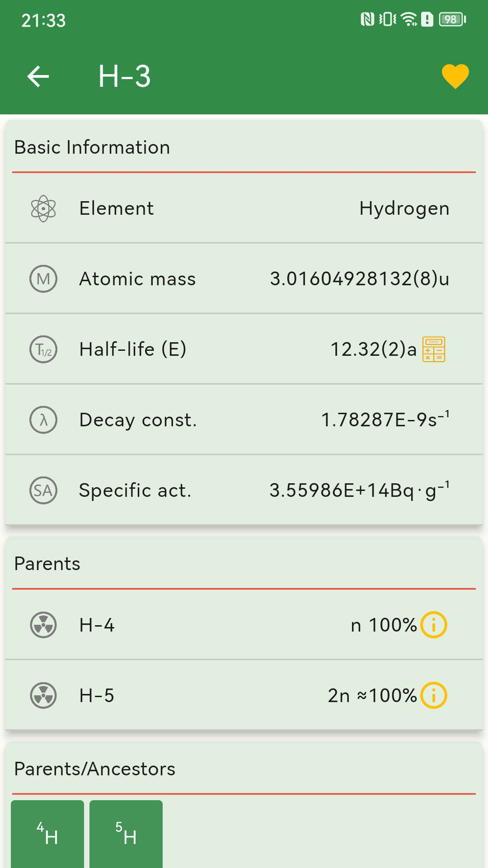
Task: Show info for H-4 decay
Action: (x=434, y=625)
